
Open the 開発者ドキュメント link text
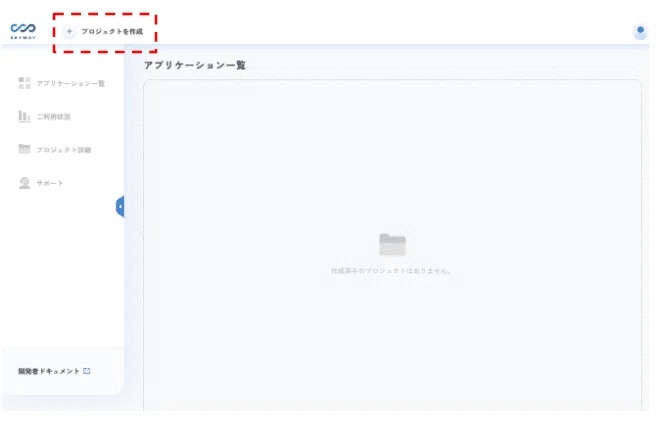pos(48,371)
